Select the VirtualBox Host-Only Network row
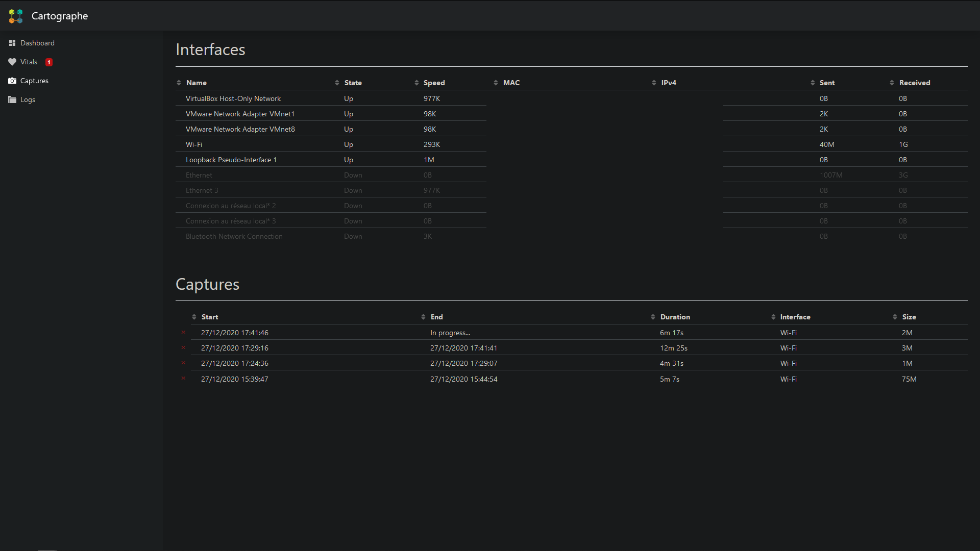 click(572, 98)
